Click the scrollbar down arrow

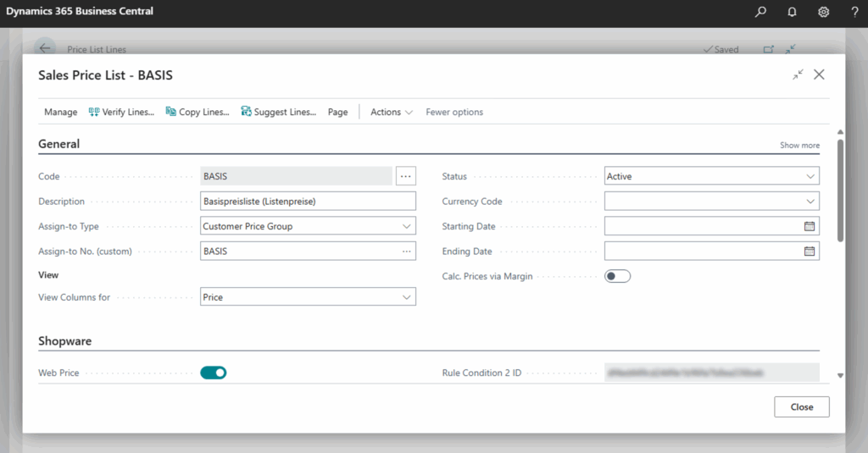[x=840, y=376]
